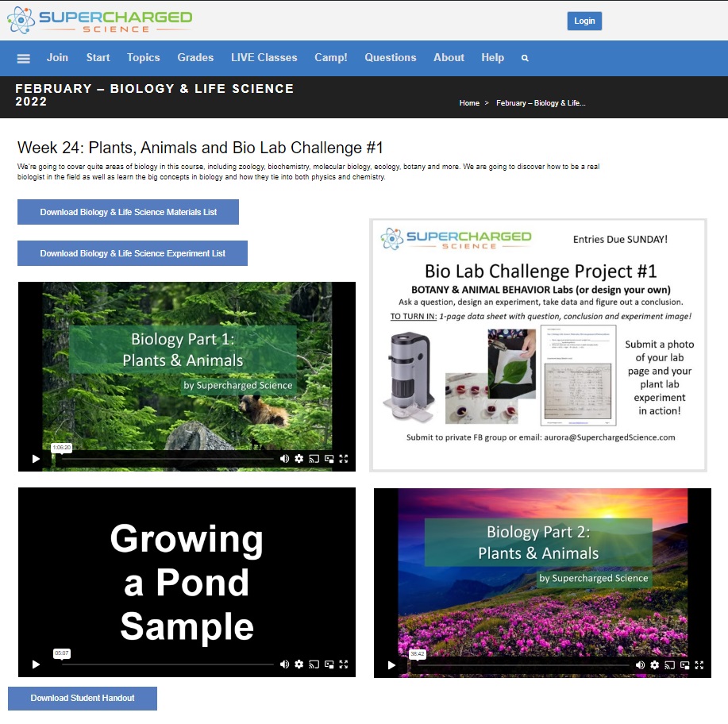728x724 pixels.
Task: Open the Topics menu item
Action: pyautogui.click(x=143, y=58)
